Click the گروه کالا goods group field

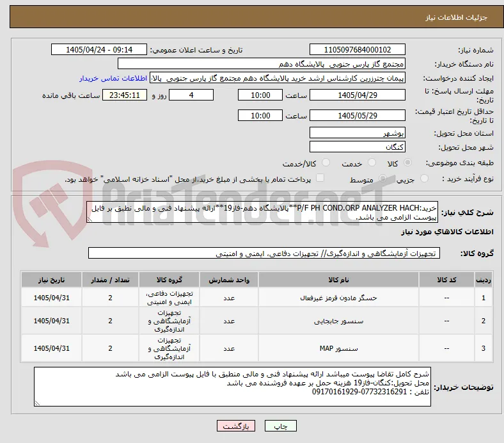pyautogui.click(x=264, y=254)
